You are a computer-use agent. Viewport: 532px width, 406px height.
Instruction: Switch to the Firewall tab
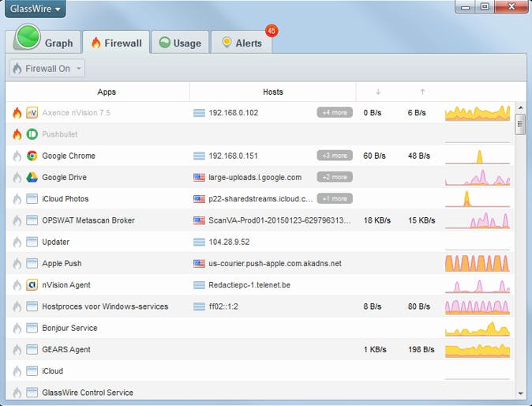(x=116, y=43)
